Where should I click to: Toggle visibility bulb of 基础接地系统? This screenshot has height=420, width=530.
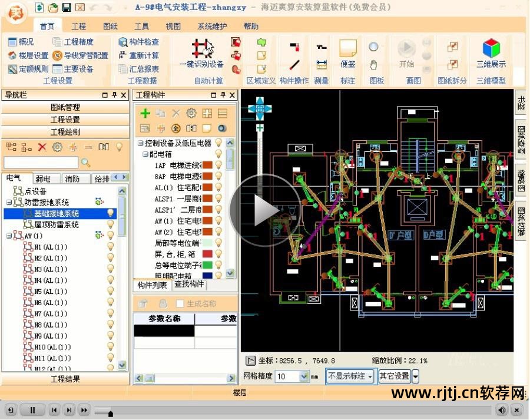click(110, 214)
